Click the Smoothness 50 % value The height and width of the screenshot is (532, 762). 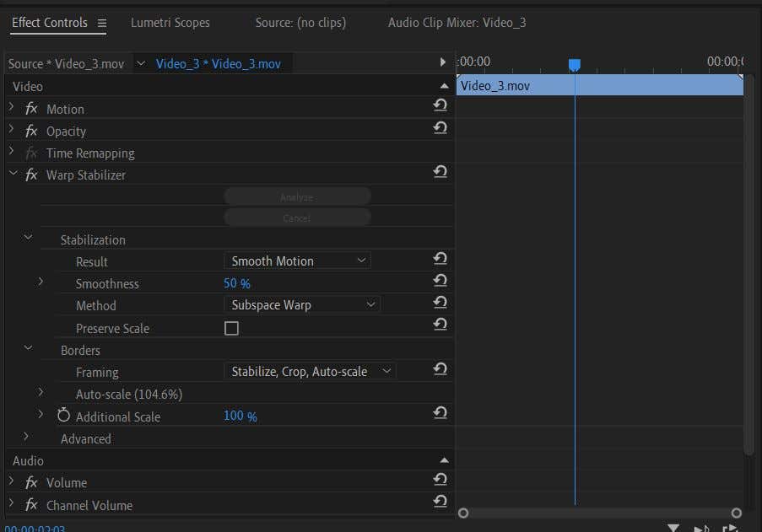pyautogui.click(x=236, y=284)
